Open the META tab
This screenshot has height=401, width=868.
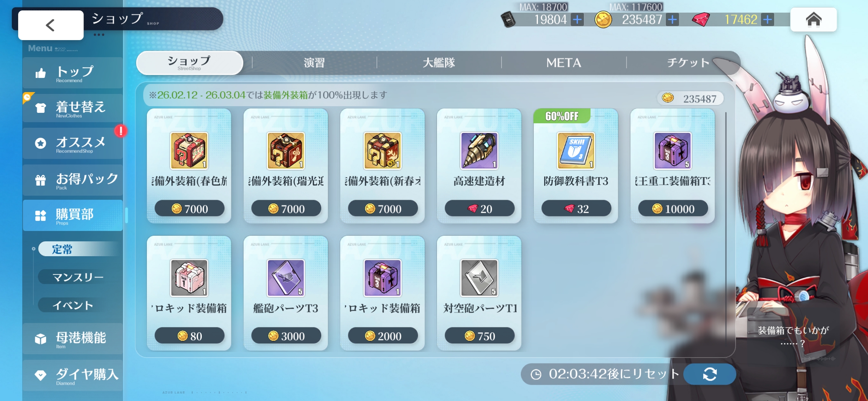(x=564, y=62)
